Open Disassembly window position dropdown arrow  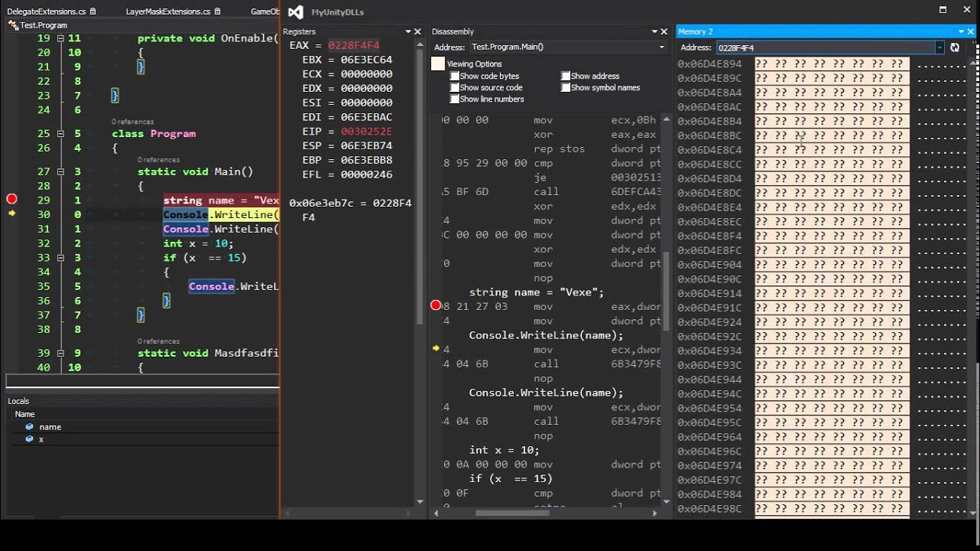tap(655, 31)
